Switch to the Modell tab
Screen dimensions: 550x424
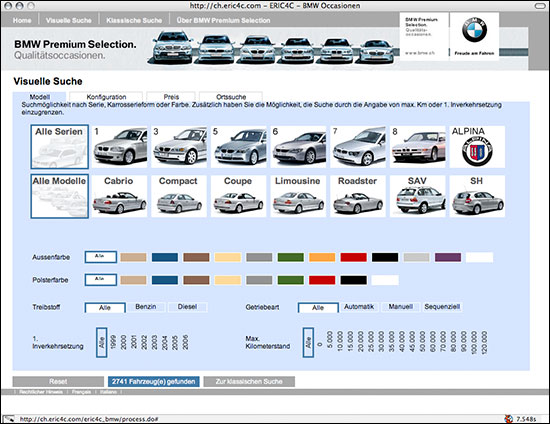[x=39, y=97]
